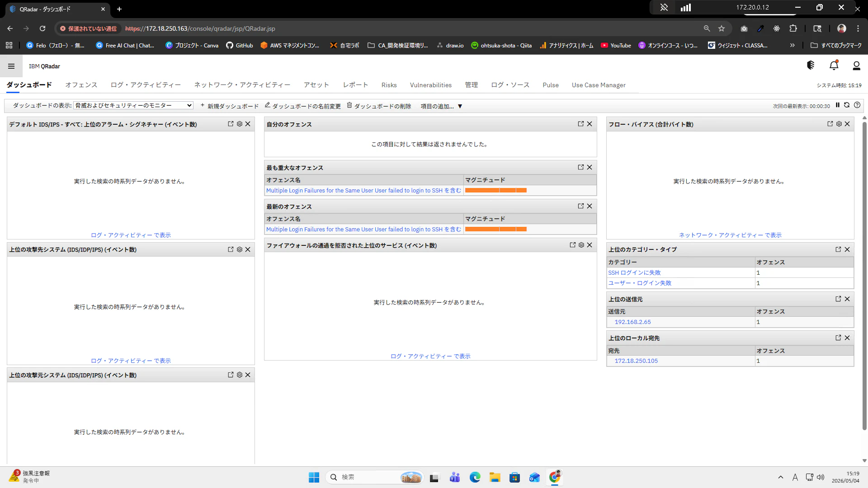
Task: Open the ユーザー・ログイン失敗 category link
Action: [x=640, y=283]
